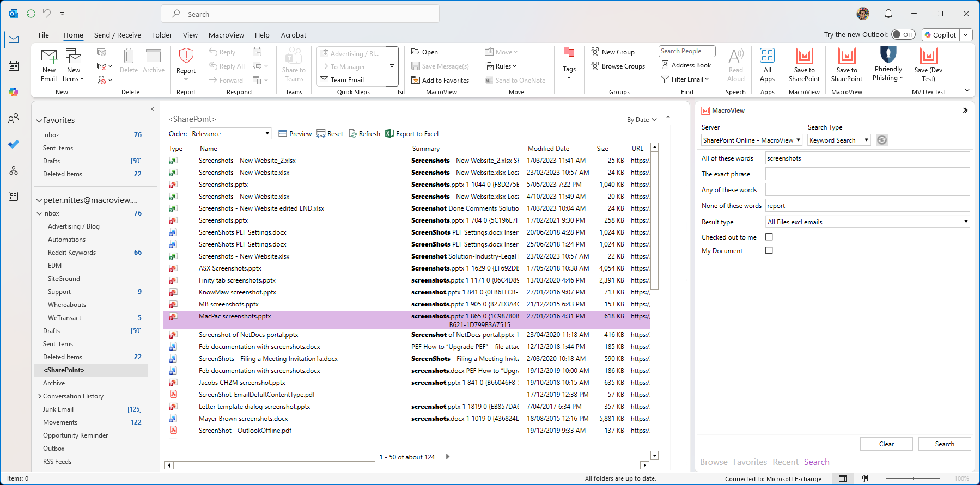The image size is (980, 485).
Task: Collapse the MacroView pane
Action: [x=965, y=110]
